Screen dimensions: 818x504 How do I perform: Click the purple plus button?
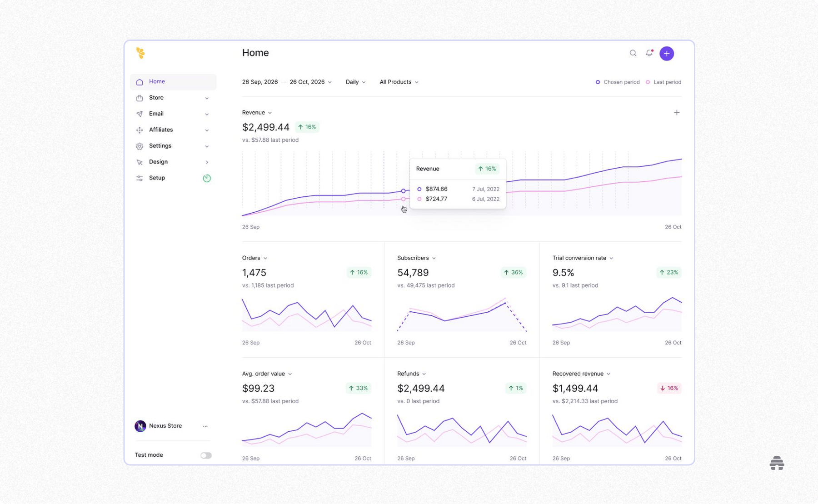[666, 53]
